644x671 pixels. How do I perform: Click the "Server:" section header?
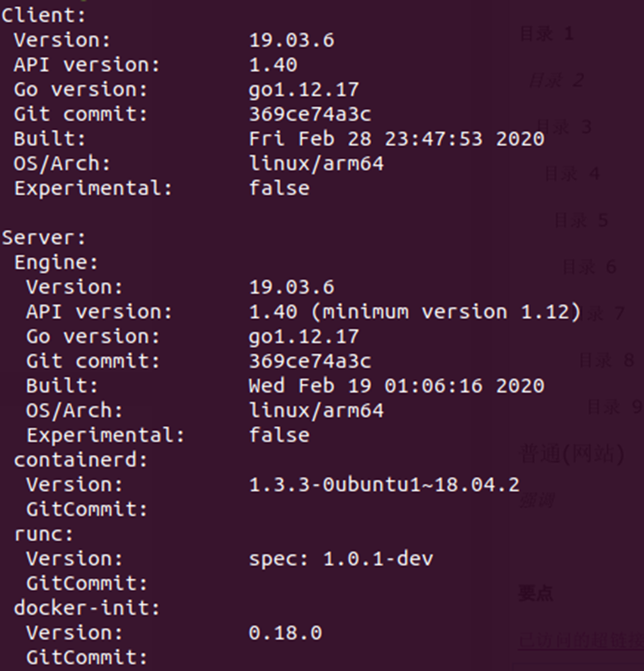pos(44,238)
